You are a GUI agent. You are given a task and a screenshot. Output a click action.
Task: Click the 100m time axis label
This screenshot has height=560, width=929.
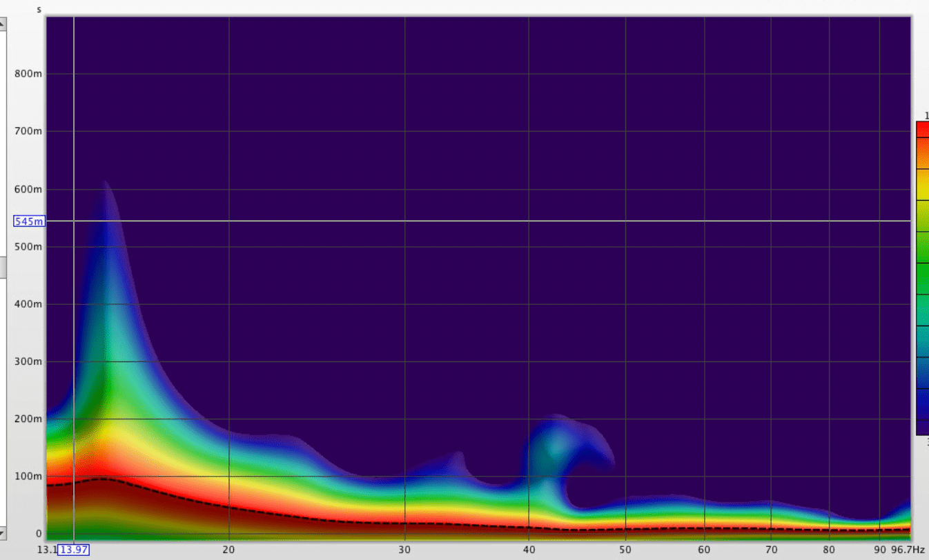29,476
